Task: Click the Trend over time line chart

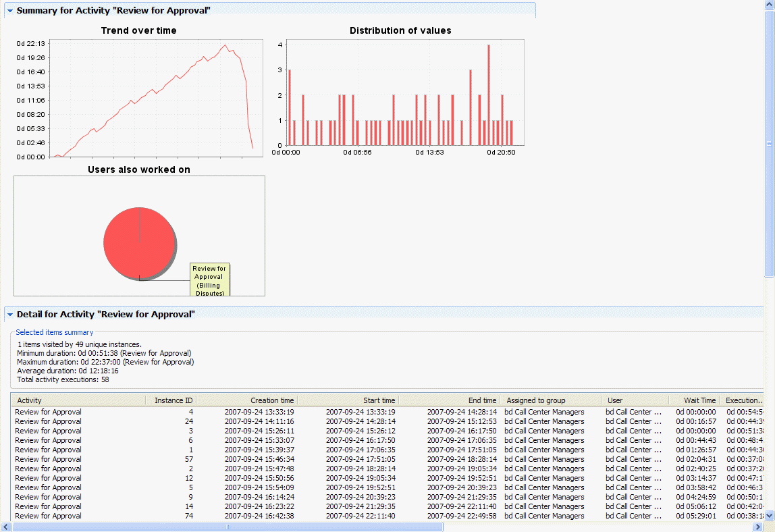Action: tap(156, 99)
